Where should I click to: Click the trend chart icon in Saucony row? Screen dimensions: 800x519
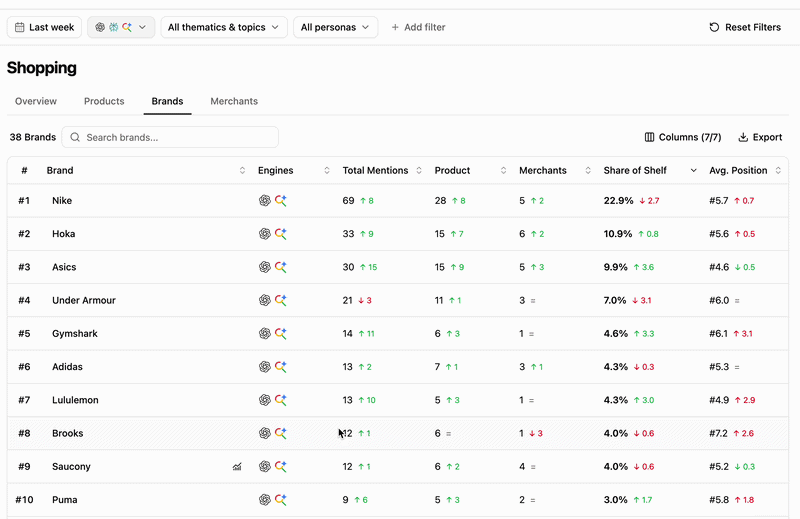tap(237, 466)
